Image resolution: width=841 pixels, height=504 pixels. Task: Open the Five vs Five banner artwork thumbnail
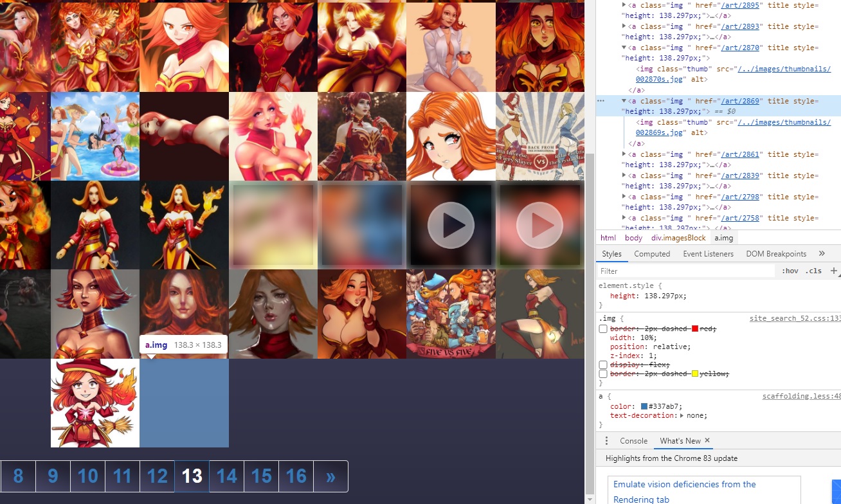click(451, 314)
